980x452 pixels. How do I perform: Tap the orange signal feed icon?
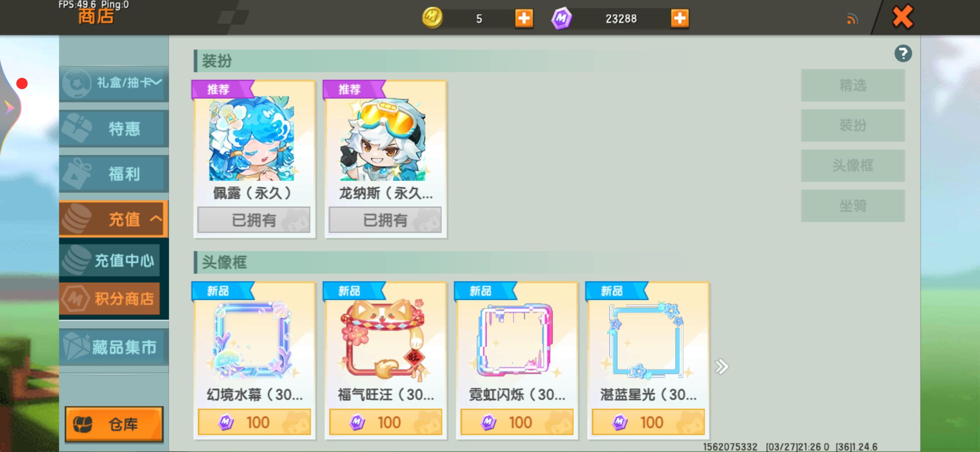coord(852,19)
